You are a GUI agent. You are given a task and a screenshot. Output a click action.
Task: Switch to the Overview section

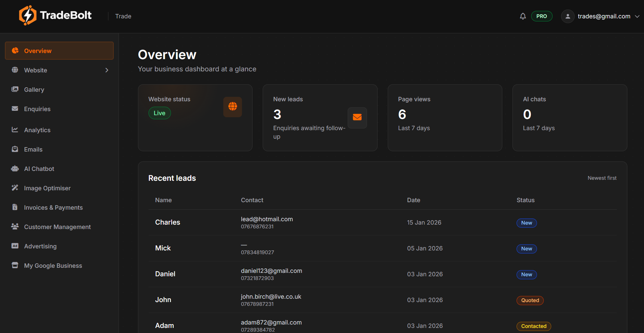point(38,51)
